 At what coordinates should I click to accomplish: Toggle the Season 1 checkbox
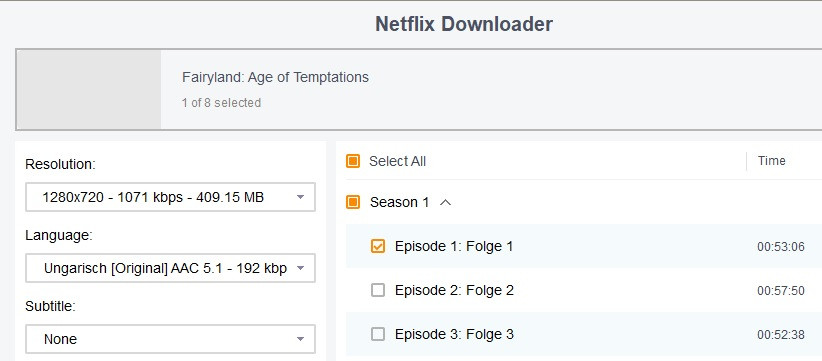353,202
